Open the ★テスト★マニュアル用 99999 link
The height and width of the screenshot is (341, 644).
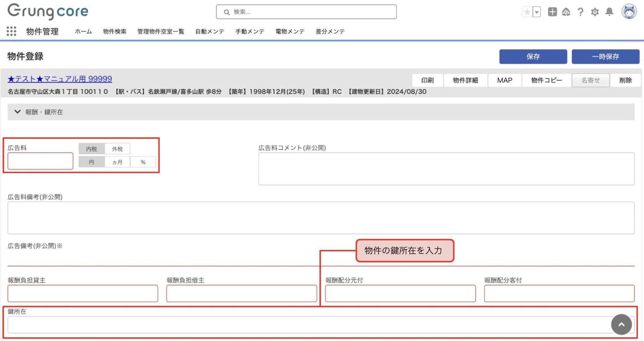click(60, 79)
